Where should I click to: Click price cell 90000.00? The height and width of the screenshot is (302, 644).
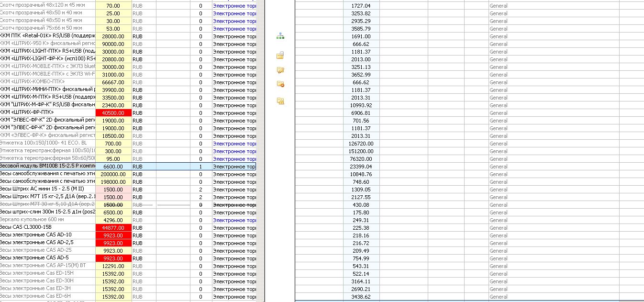click(x=113, y=44)
